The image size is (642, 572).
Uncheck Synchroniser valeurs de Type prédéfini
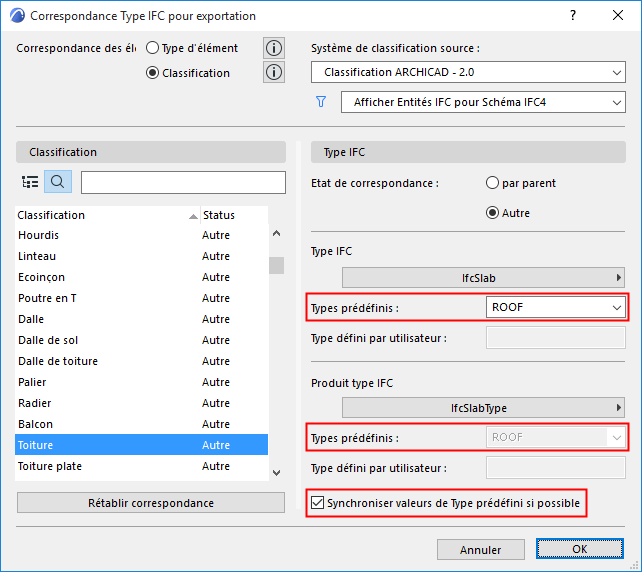point(318,502)
